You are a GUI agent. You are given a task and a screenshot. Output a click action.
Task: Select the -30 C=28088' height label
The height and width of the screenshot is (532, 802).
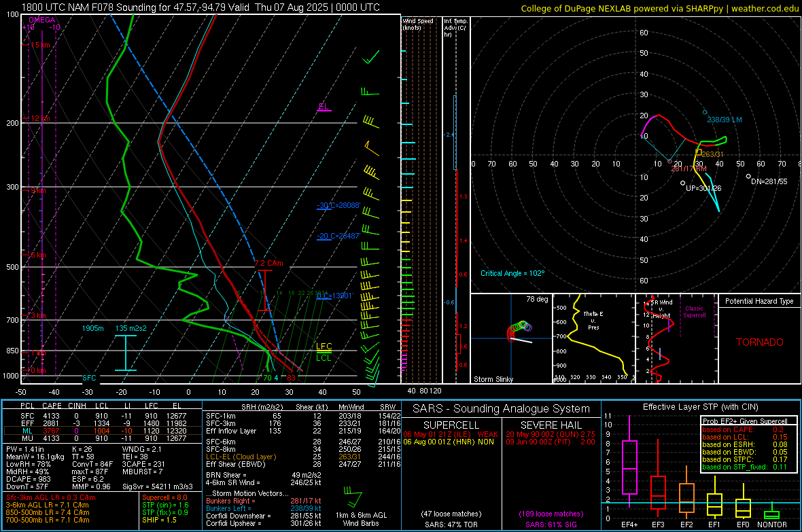pos(338,205)
